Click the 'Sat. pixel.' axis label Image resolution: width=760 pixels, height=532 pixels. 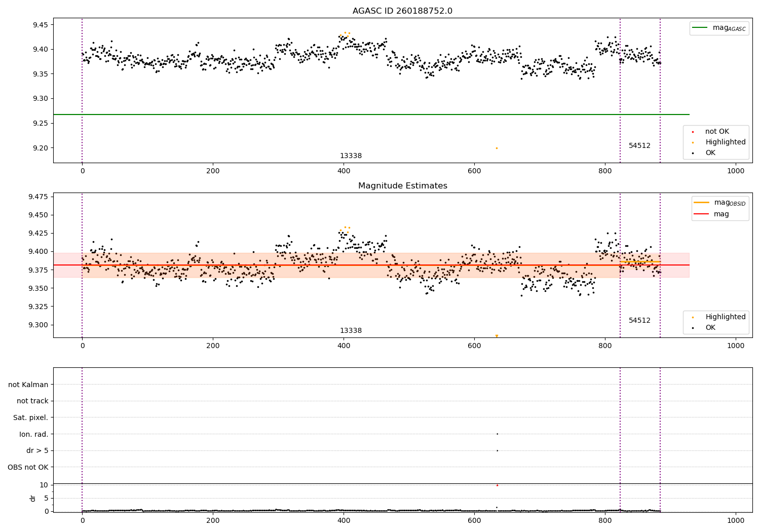(x=31, y=418)
